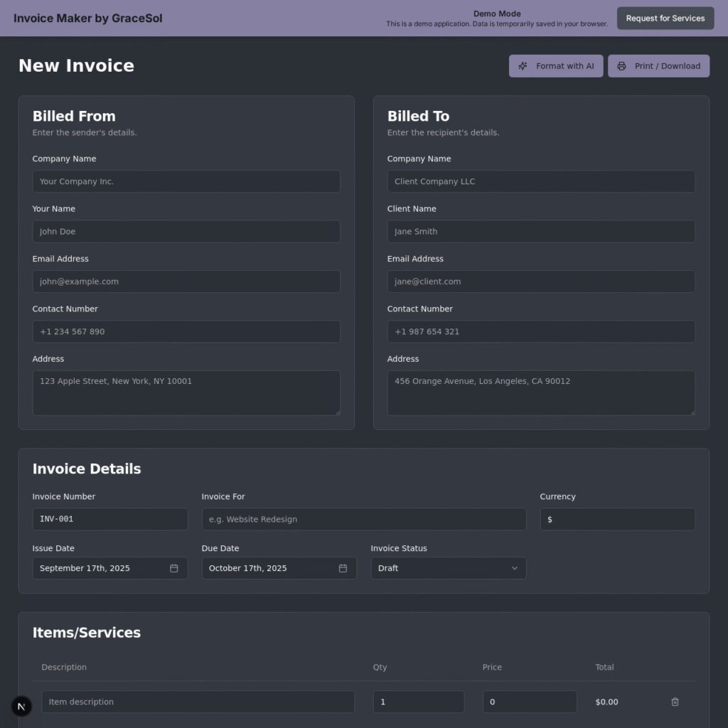Expand the Invoice Status chevron

tap(515, 568)
